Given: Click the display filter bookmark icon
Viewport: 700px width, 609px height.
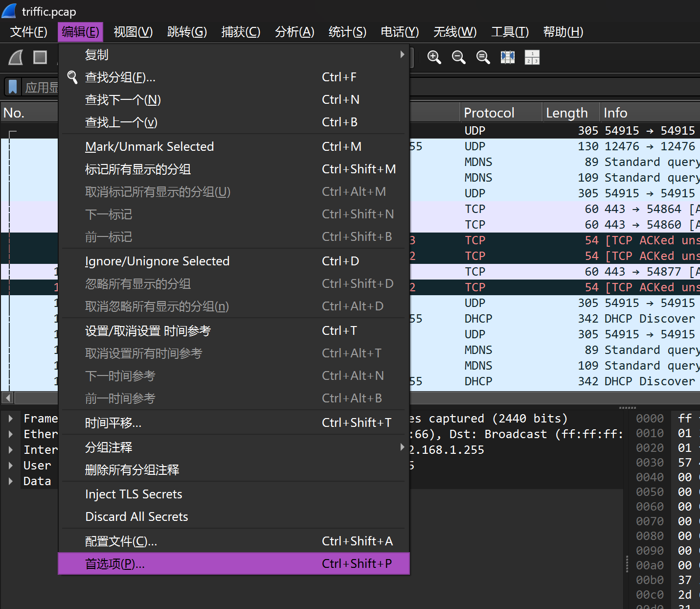Looking at the screenshot, I should [13, 87].
